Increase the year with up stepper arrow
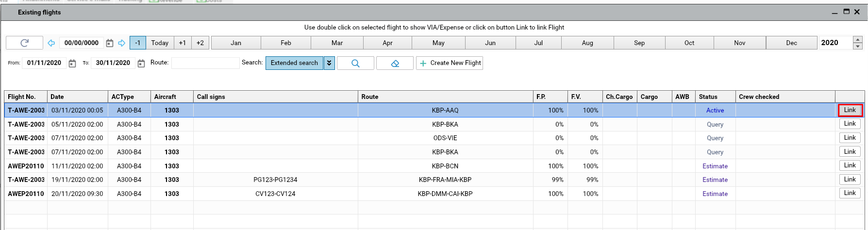Viewport: 868px width, 230px height. [x=858, y=40]
